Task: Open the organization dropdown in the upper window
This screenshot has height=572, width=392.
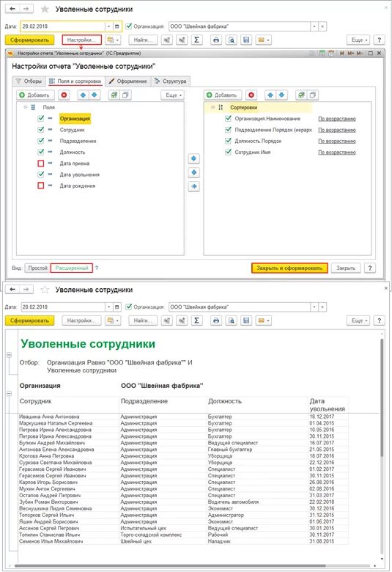Action: coord(314,26)
